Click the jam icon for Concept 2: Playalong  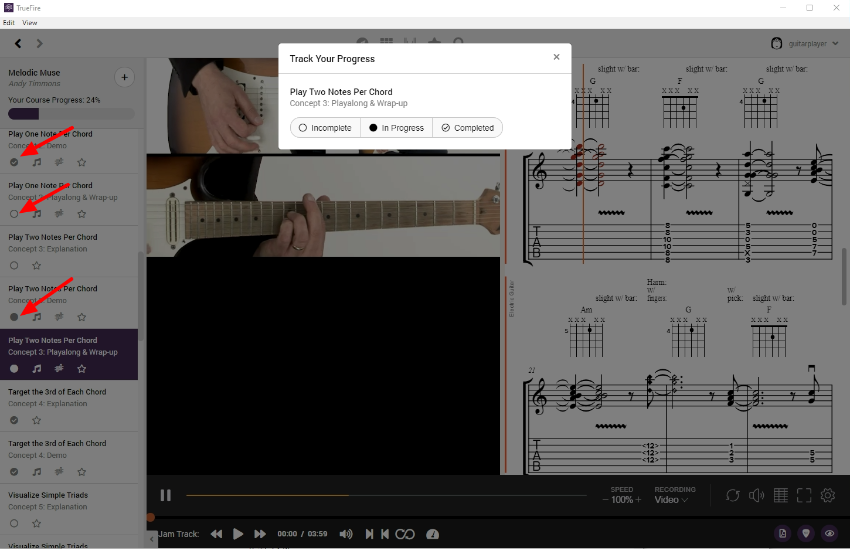59,214
